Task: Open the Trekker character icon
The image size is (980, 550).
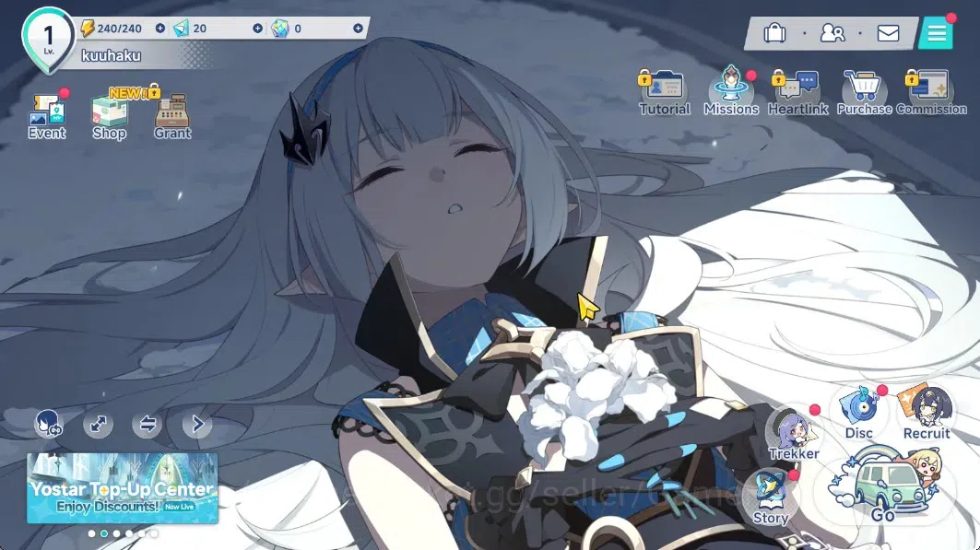Action: click(793, 434)
